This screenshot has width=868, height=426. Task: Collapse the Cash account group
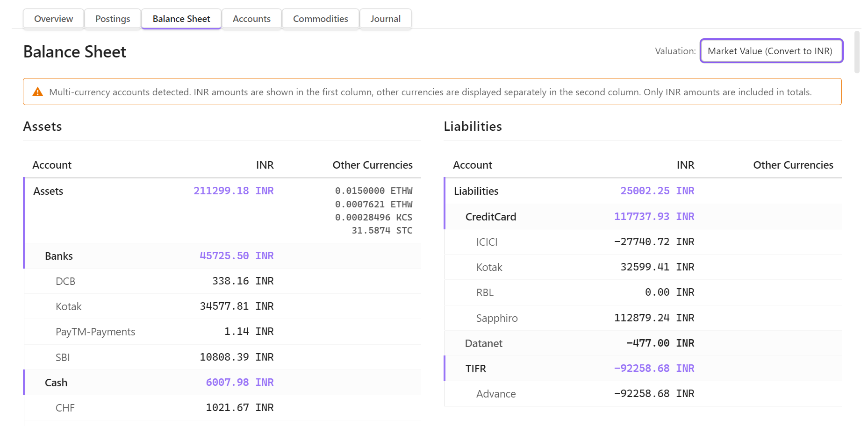(56, 383)
